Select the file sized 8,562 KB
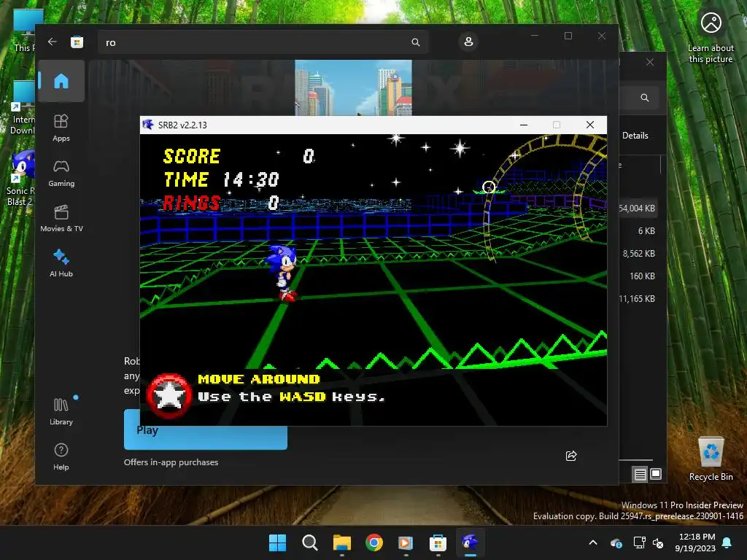This screenshot has width=747, height=560. (638, 253)
